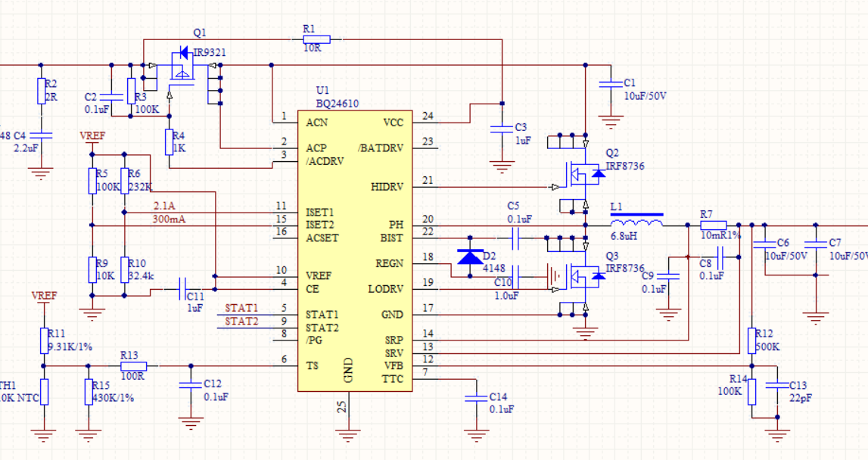Viewport: 868px width, 460px height.
Task: Select capacitor C4 2.2uF symbol
Action: click(41, 135)
